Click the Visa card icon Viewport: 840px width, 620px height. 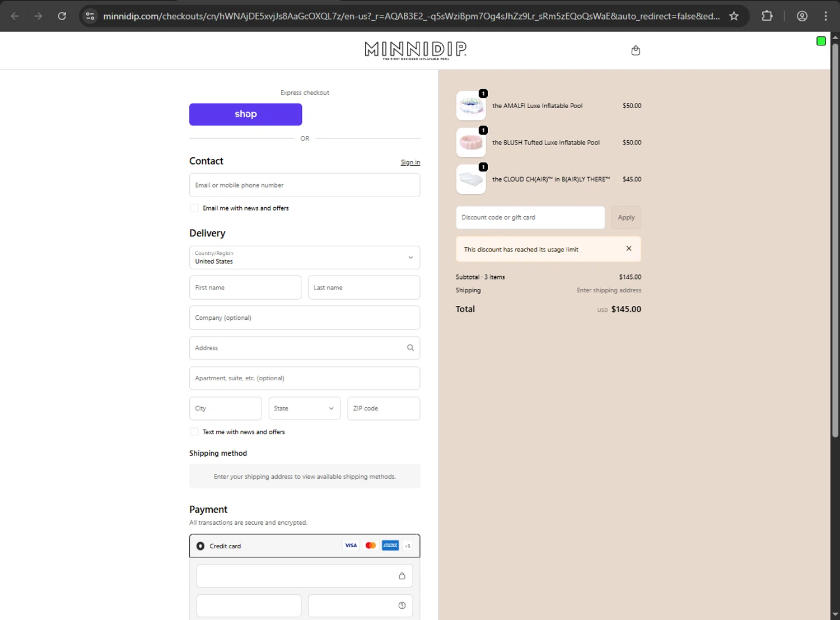(x=351, y=546)
